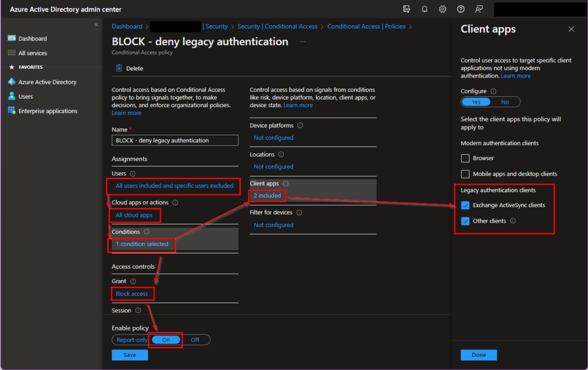Image resolution: width=588 pixels, height=370 pixels.
Task: Show info tooltip for Filter for devices
Action: [299, 213]
